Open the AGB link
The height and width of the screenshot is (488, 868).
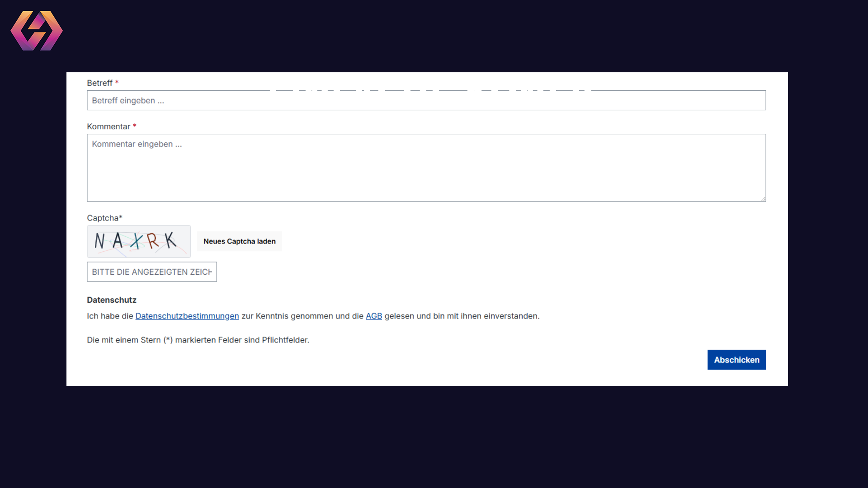374,316
